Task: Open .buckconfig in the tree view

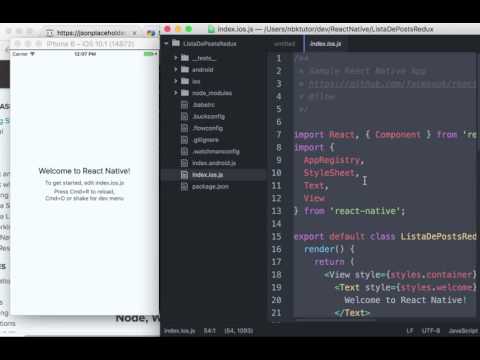Action: point(209,116)
